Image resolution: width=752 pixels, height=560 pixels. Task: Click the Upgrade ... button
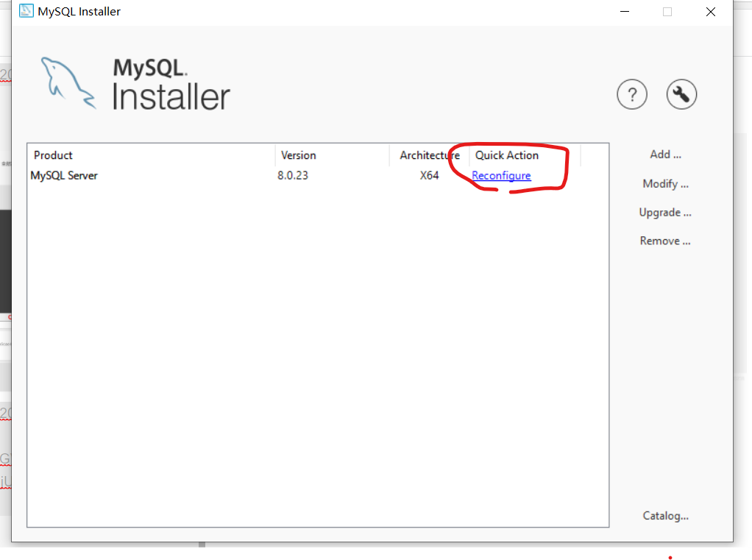tap(665, 213)
